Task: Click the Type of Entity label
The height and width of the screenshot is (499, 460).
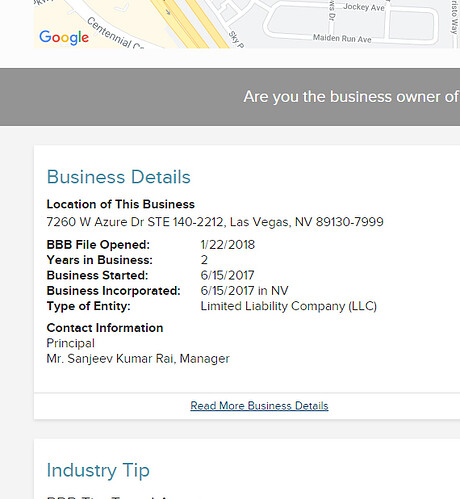Action: 88,306
